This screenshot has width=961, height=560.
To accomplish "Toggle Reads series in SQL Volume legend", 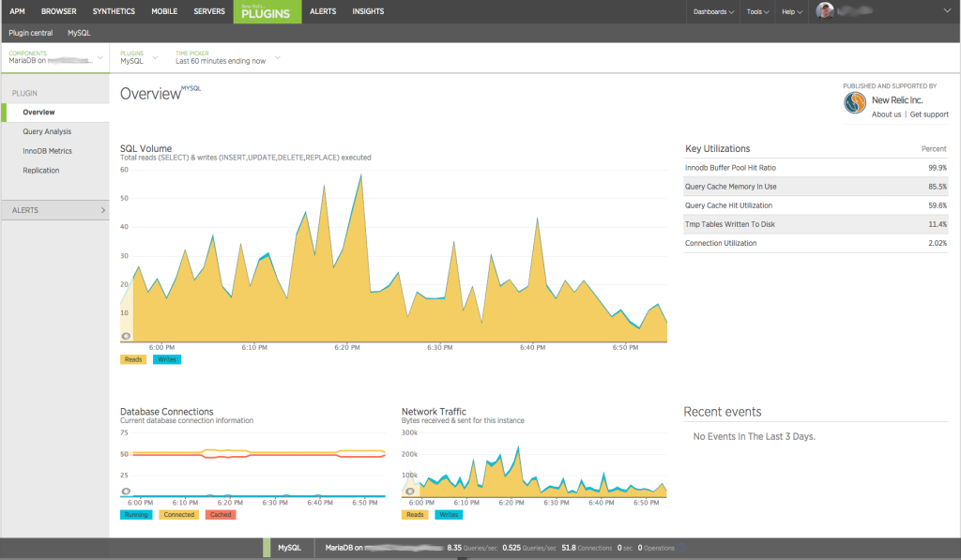I will pyautogui.click(x=133, y=359).
